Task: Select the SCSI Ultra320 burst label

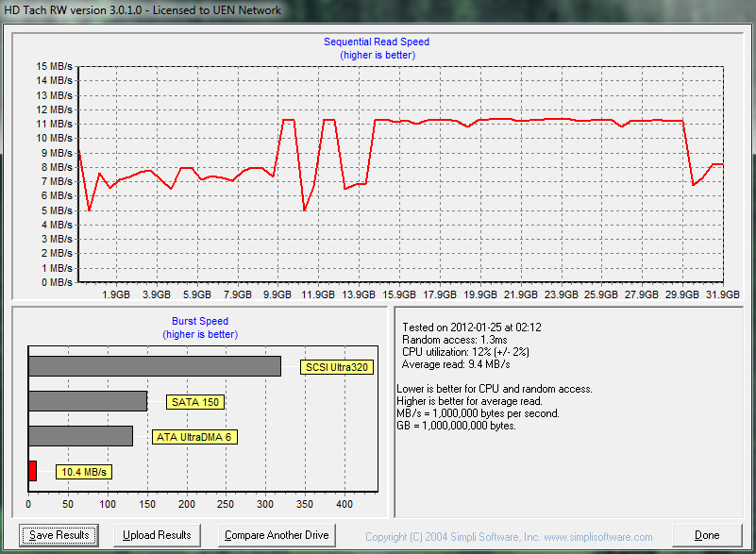Action: (337, 367)
